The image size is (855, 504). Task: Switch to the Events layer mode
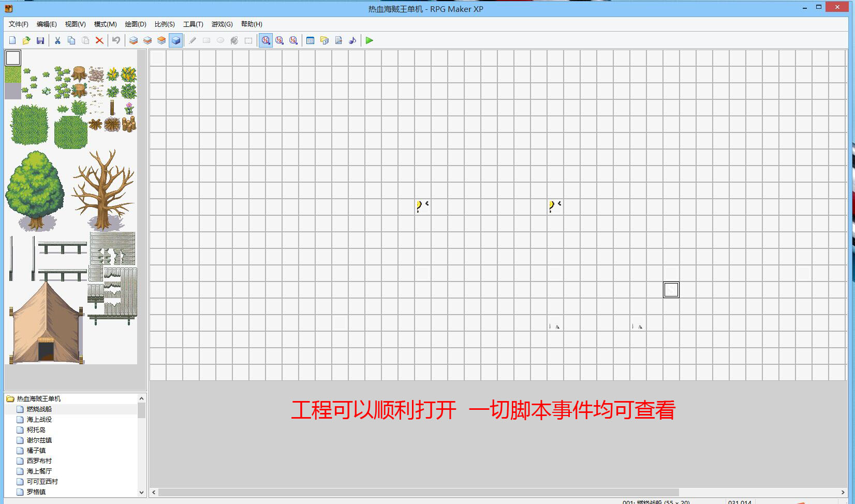pyautogui.click(x=176, y=40)
